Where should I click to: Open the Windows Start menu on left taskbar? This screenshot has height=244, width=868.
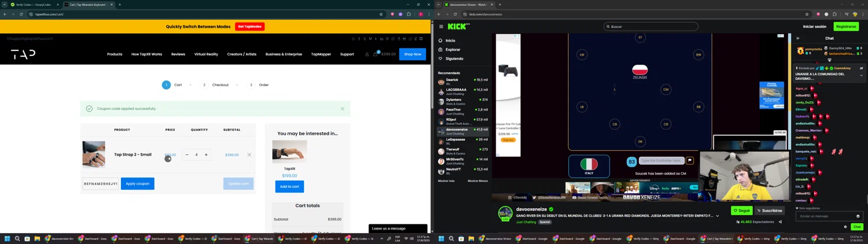[8, 238]
